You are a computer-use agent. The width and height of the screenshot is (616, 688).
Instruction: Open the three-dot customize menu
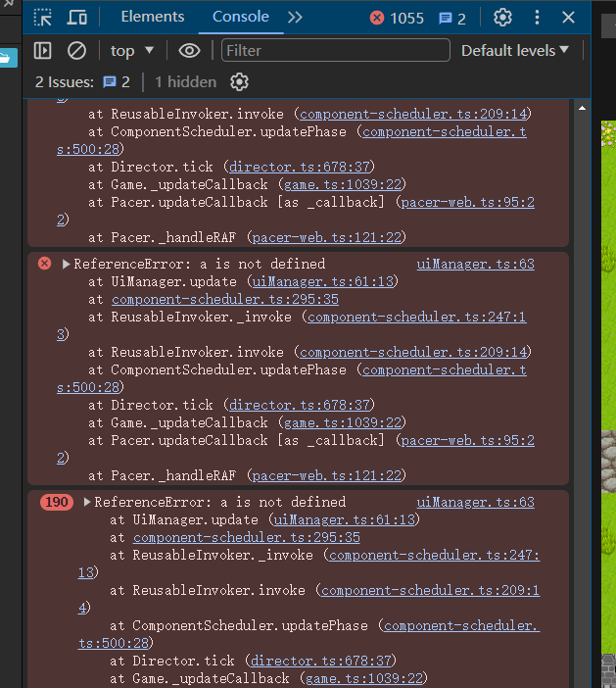pyautogui.click(x=537, y=18)
